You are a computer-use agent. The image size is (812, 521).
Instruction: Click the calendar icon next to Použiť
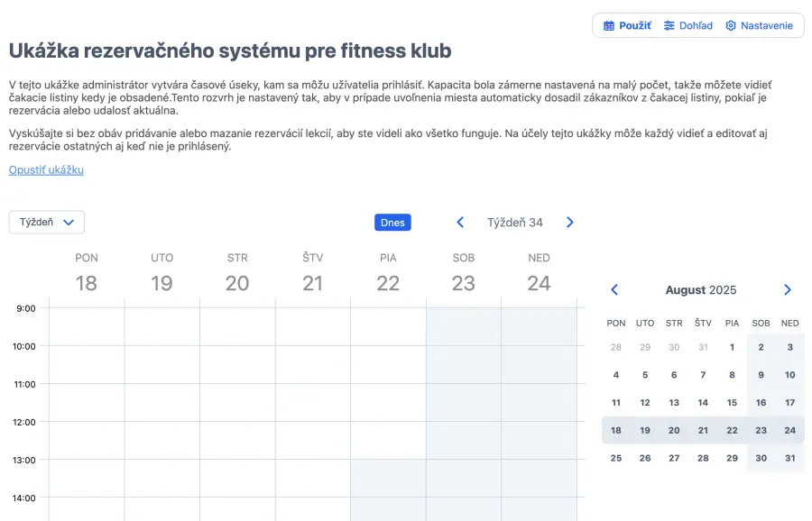pyautogui.click(x=609, y=26)
